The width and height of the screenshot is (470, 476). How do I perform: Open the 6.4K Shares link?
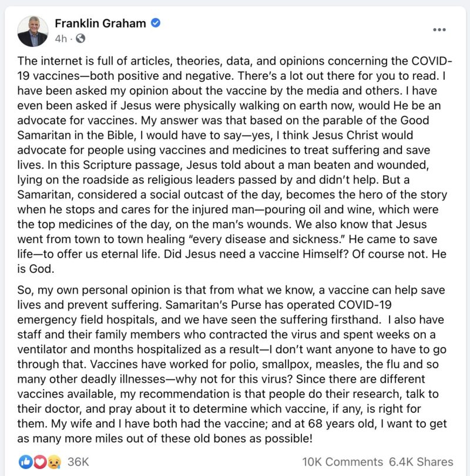pyautogui.click(x=421, y=462)
